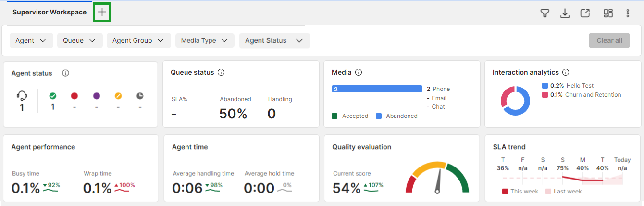Click the SLA trend red line chart
Screen dimensions: 644x206
[582, 179]
